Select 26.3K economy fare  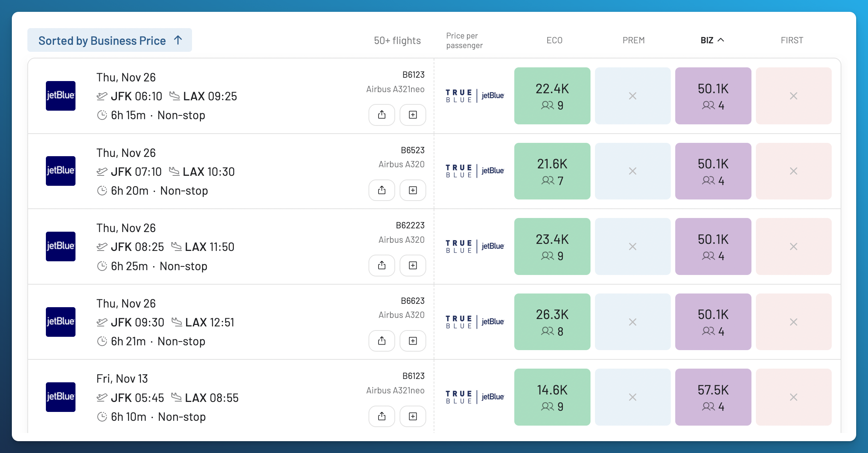(x=552, y=322)
